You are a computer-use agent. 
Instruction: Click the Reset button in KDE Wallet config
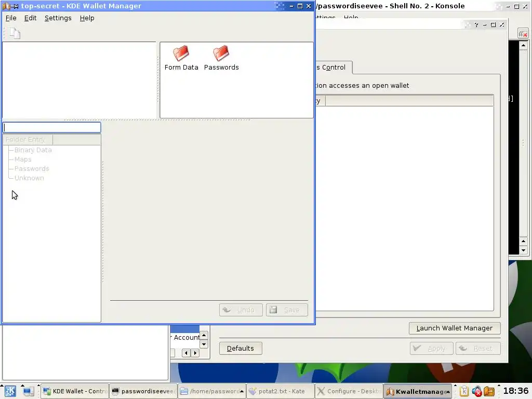coord(478,349)
